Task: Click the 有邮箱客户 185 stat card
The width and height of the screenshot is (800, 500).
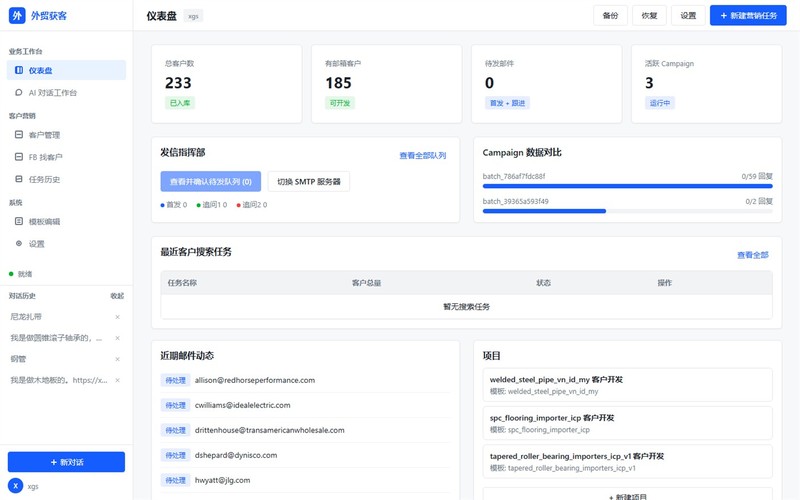Action: point(387,84)
